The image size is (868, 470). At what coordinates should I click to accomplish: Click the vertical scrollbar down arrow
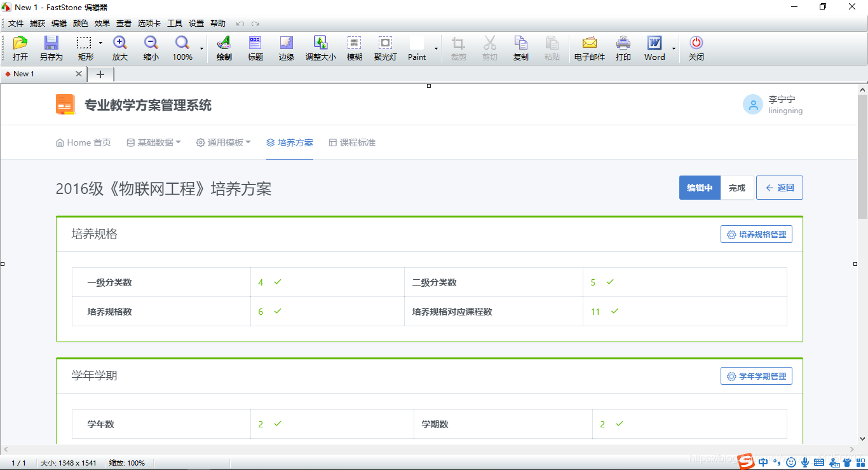pos(862,439)
